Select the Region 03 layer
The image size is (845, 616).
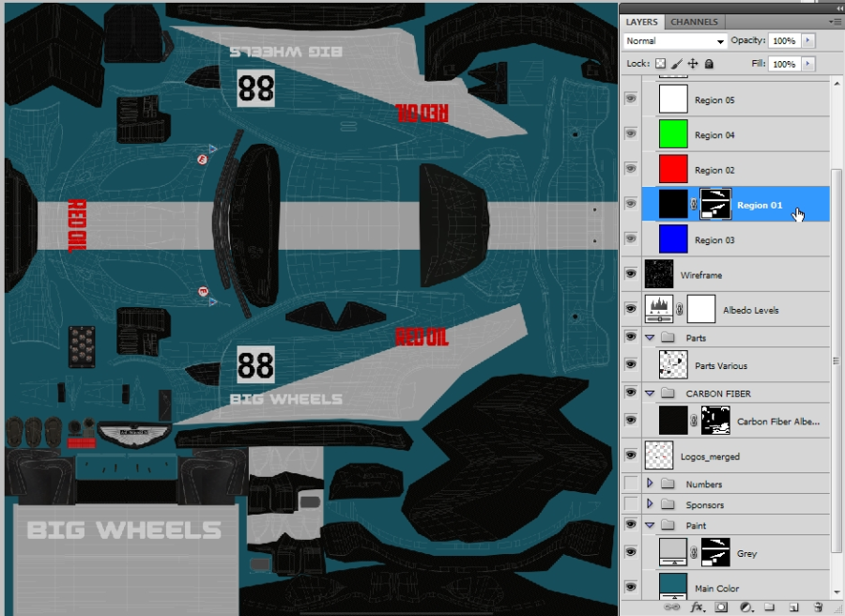click(x=735, y=239)
